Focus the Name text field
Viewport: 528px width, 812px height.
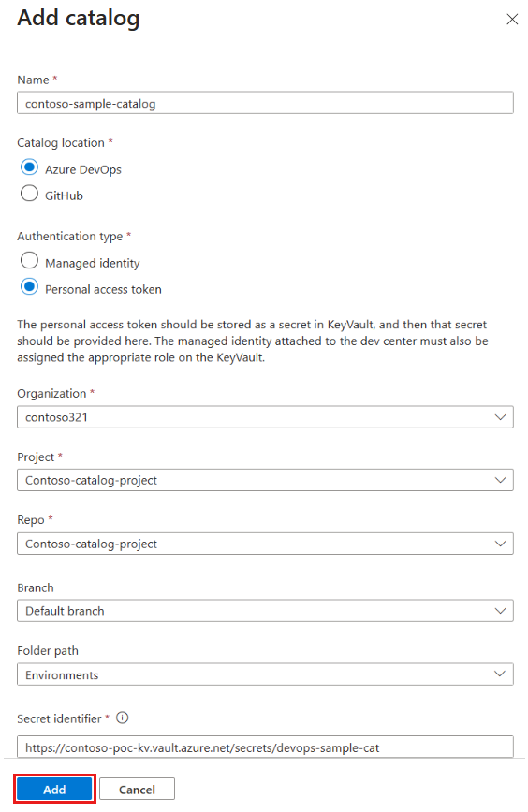pos(265,103)
